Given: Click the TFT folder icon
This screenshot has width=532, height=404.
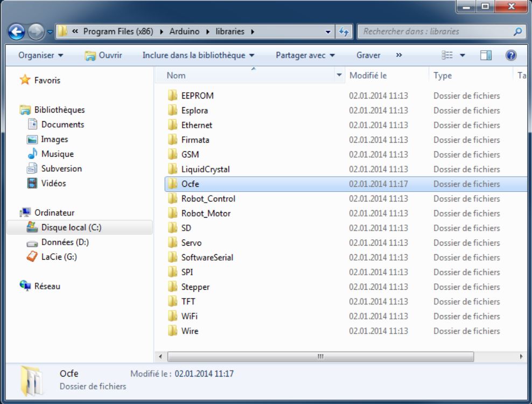Looking at the screenshot, I should 172,302.
